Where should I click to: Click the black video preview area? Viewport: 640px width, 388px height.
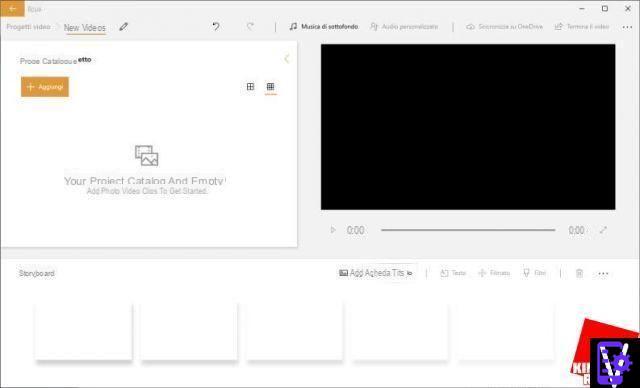pyautogui.click(x=468, y=127)
